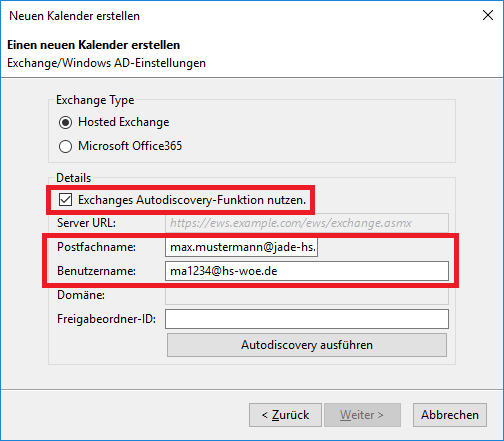504x441 pixels.
Task: Click the Benutzername label text
Action: pos(96,271)
